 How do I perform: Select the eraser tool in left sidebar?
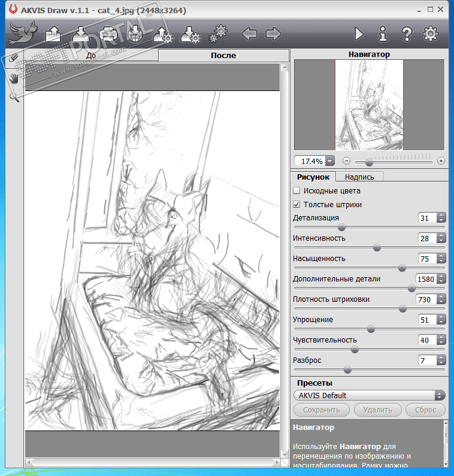point(14,58)
